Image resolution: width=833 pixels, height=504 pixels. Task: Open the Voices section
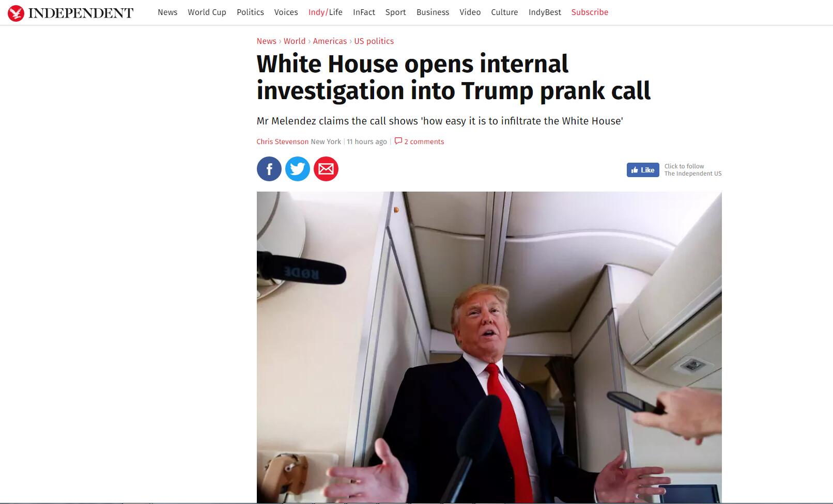[x=286, y=12]
